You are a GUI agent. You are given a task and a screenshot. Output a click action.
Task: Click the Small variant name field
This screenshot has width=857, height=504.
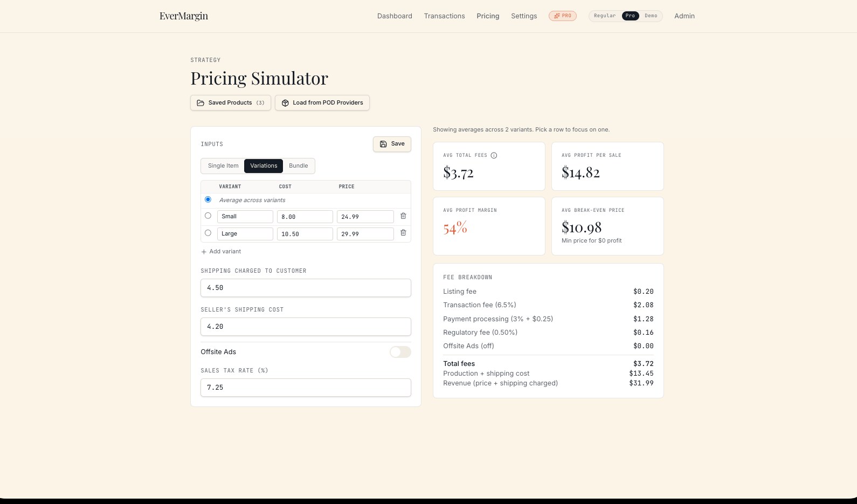pyautogui.click(x=245, y=217)
